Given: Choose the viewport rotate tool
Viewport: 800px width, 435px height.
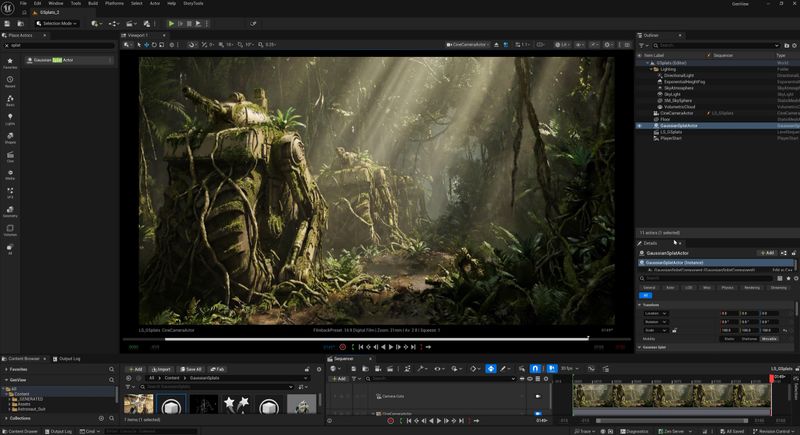Looking at the screenshot, I should (x=154, y=45).
